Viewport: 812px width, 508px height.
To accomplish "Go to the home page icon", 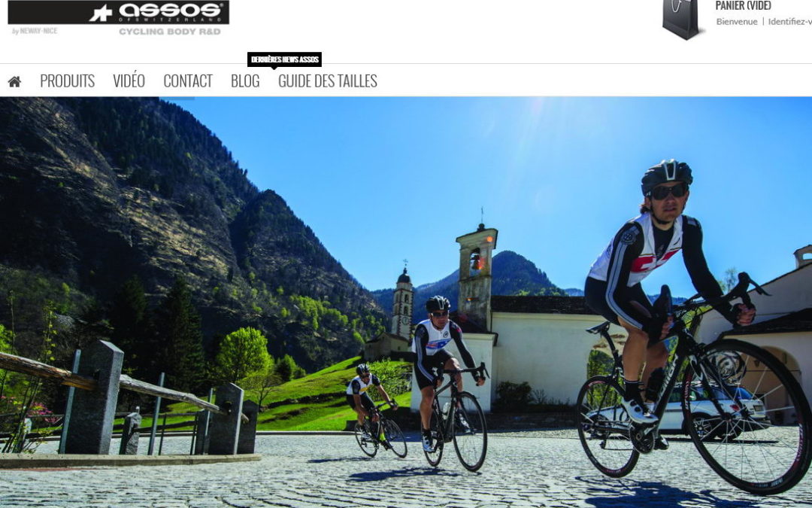I will [14, 81].
